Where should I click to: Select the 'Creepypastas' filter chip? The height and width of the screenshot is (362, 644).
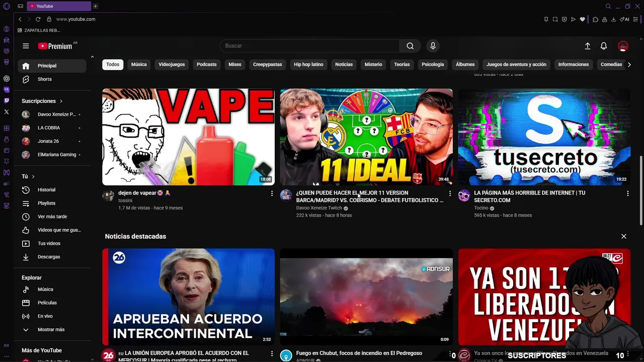pyautogui.click(x=267, y=64)
